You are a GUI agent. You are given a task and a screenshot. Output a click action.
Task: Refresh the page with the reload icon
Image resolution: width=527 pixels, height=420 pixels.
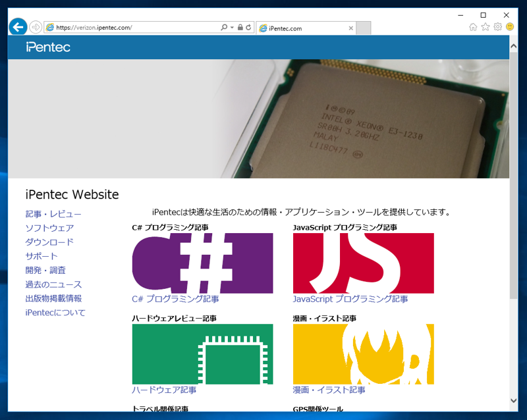(x=248, y=27)
